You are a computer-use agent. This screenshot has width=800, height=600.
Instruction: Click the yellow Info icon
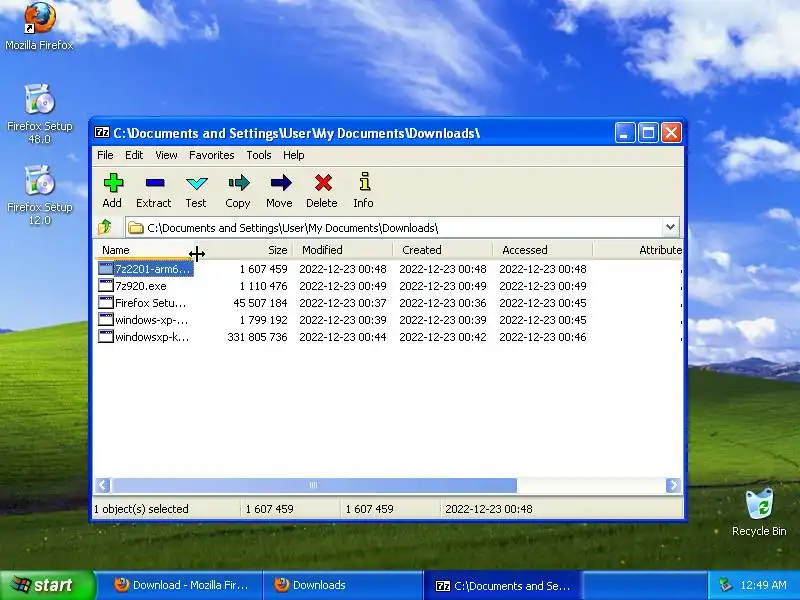364,182
